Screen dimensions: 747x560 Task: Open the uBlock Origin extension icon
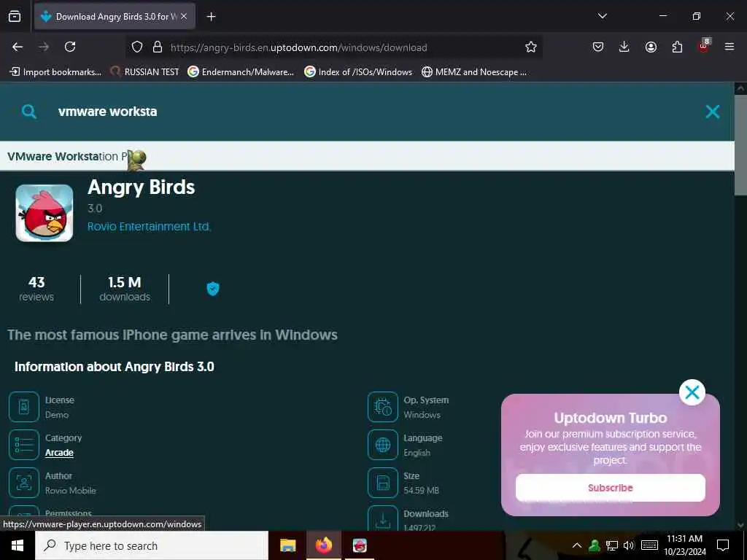point(704,46)
